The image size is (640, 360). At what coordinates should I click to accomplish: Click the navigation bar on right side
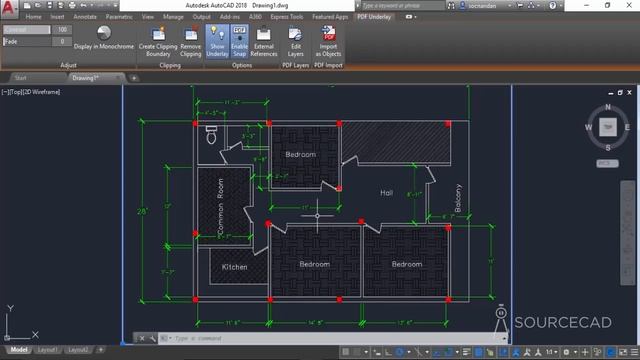628,233
